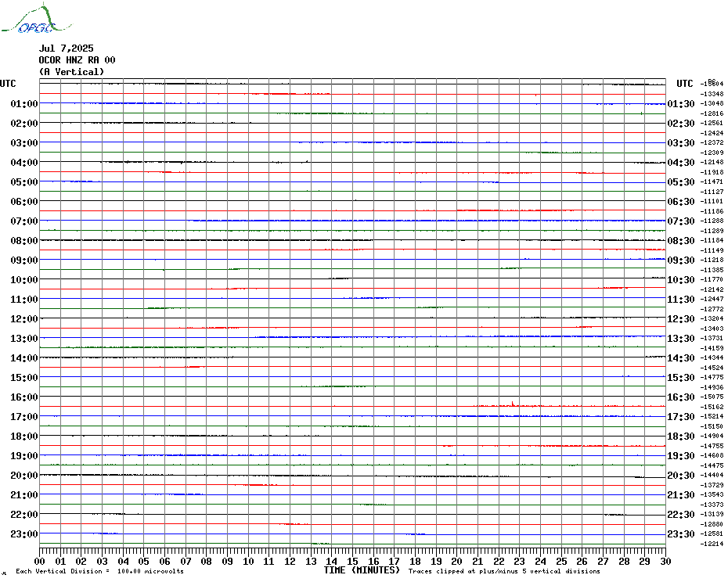Screen dimensions: 728x582
Task: Click the "17:30" time label
Action: click(x=681, y=417)
